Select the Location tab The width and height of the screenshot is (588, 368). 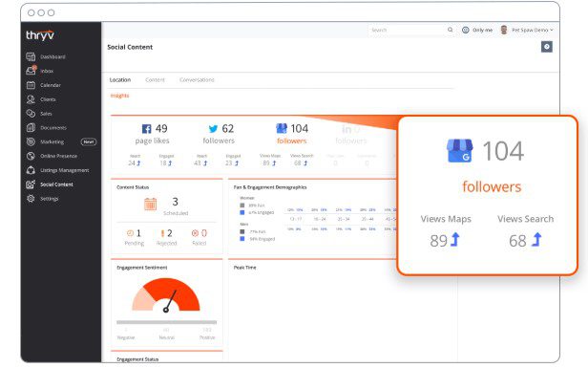(x=120, y=80)
